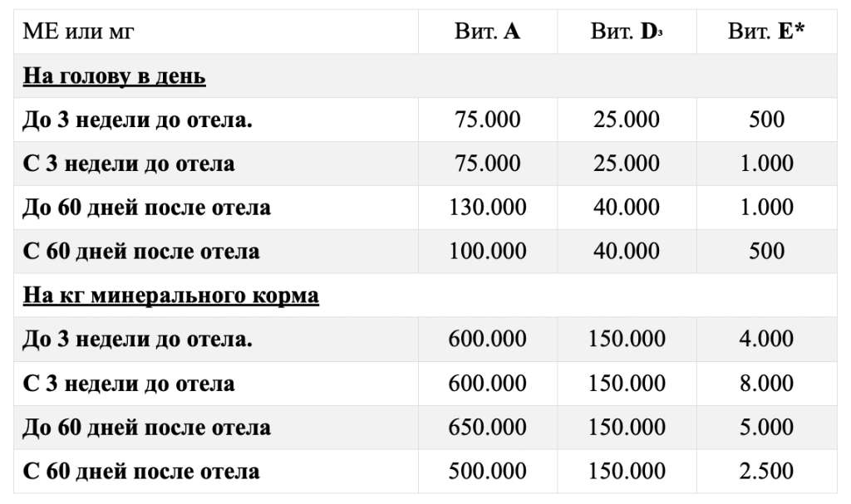Screen dimensions: 851x504
Task: Click the 500.000 vitamin A cell
Action: pyautogui.click(x=487, y=472)
